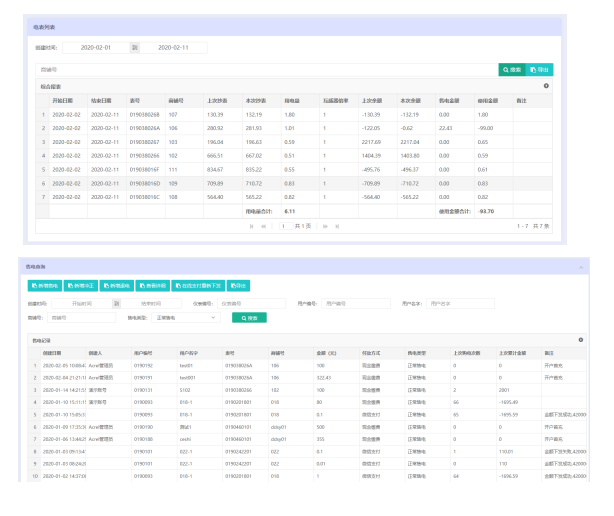Go to last page in top grid pager
The width and height of the screenshot is (614, 516).
337,226
